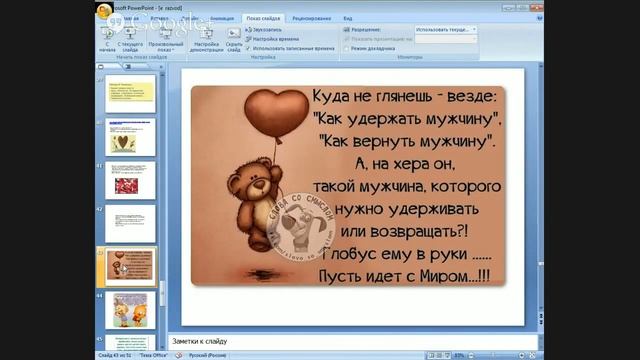Screen dimensions: 640x360
Task: Select slide 40 thumbnail with heart image
Action: click(130, 137)
